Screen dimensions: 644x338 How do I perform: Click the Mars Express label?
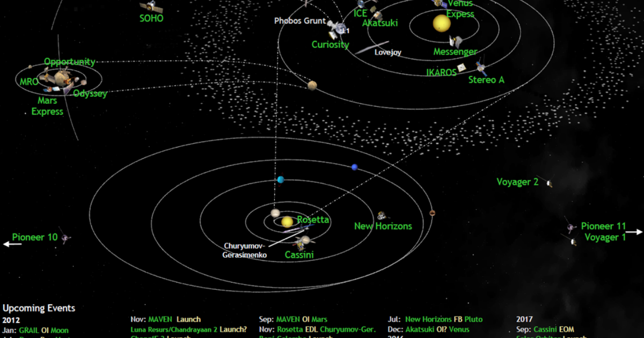coord(47,105)
